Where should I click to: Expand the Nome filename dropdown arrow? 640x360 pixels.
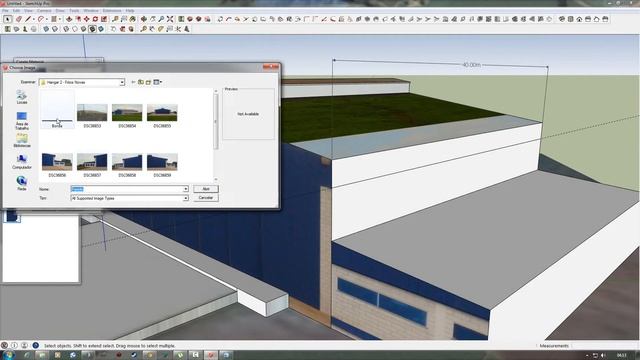click(185, 189)
